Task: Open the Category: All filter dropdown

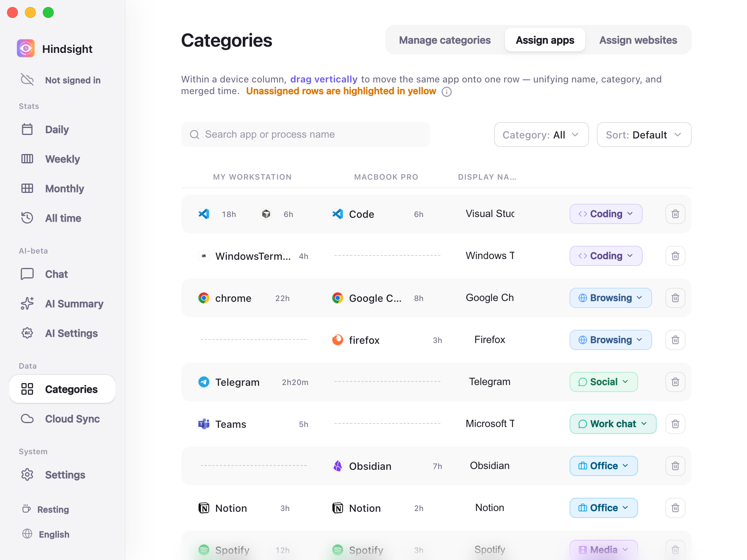Action: (x=541, y=135)
